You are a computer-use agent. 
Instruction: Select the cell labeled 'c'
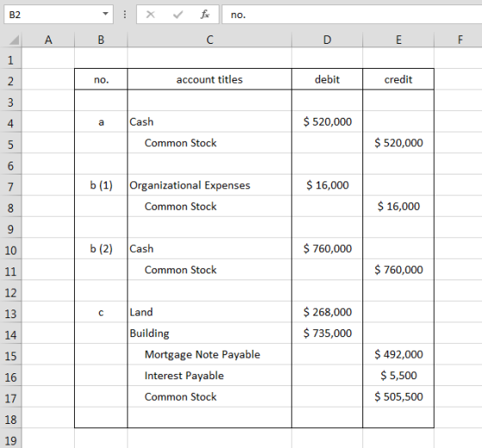102,312
